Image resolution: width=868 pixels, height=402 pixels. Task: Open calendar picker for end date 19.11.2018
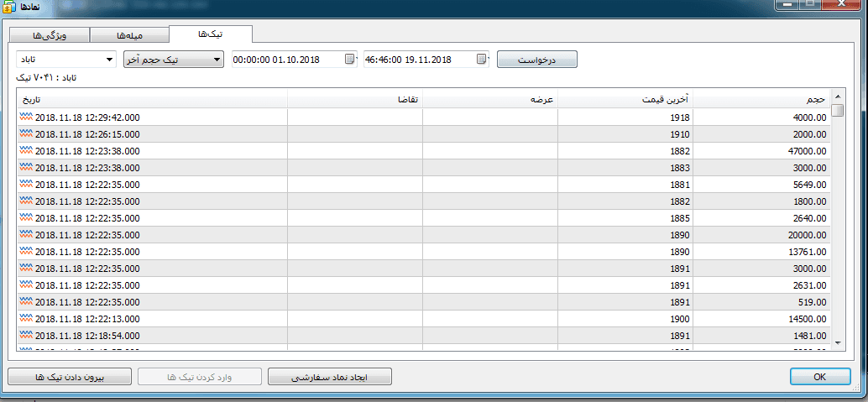coord(482,60)
